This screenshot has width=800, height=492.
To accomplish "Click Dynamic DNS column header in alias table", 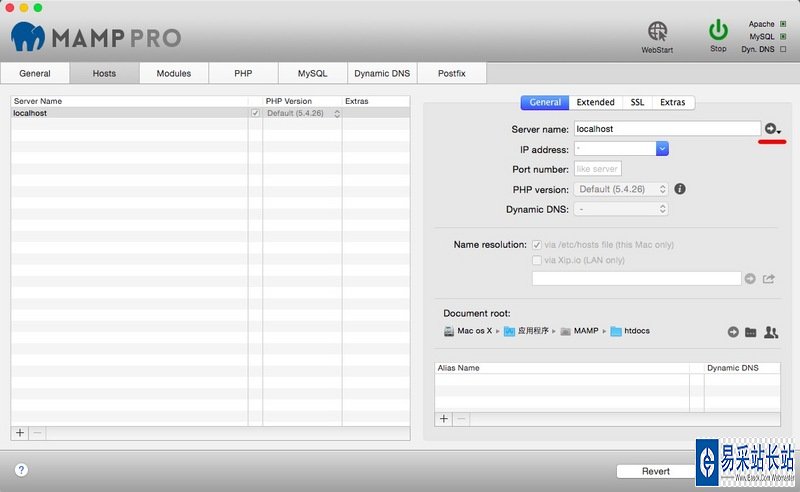I will pyautogui.click(x=742, y=367).
